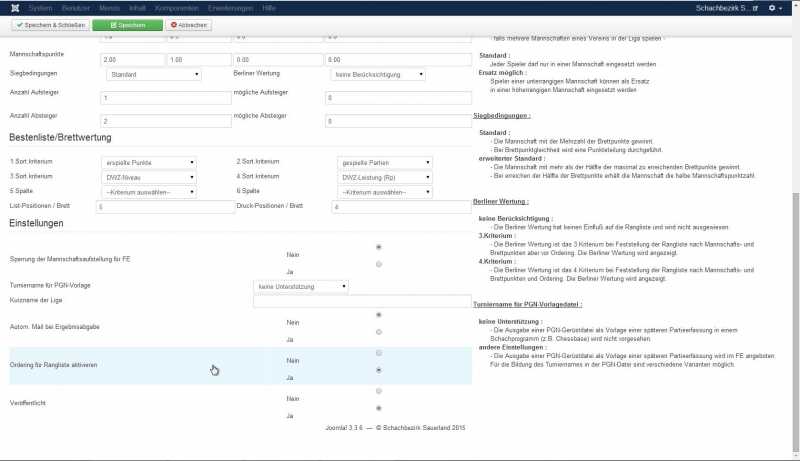Select Ja for Ordering für Rangliste aktivieren
Image resolution: width=800 pixels, height=461 pixels.
tap(377, 370)
